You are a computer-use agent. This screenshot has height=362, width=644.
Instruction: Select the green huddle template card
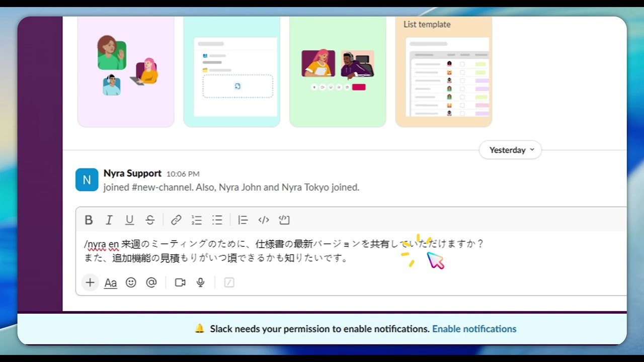coord(338,71)
